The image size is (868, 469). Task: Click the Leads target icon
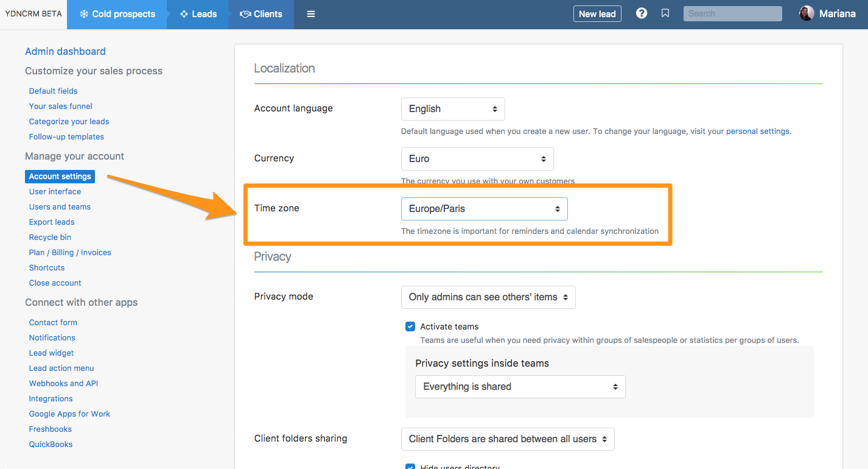click(184, 14)
